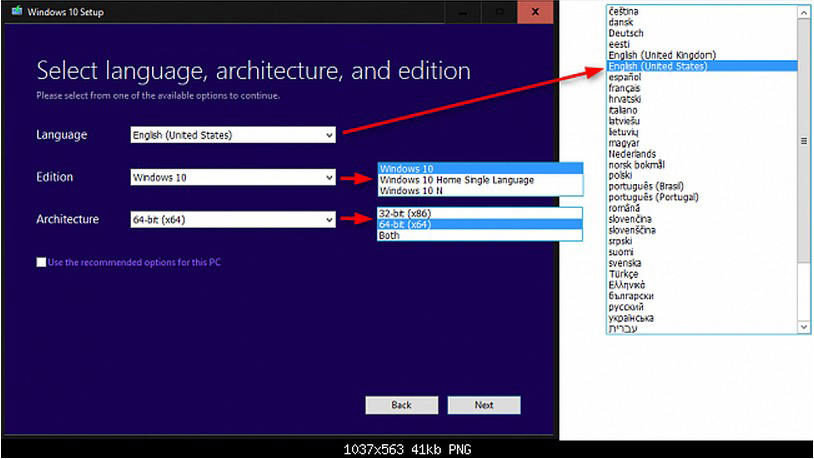The image size is (814, 459).
Task: Choose 64-bit (x64) architecture option
Action: [x=480, y=224]
